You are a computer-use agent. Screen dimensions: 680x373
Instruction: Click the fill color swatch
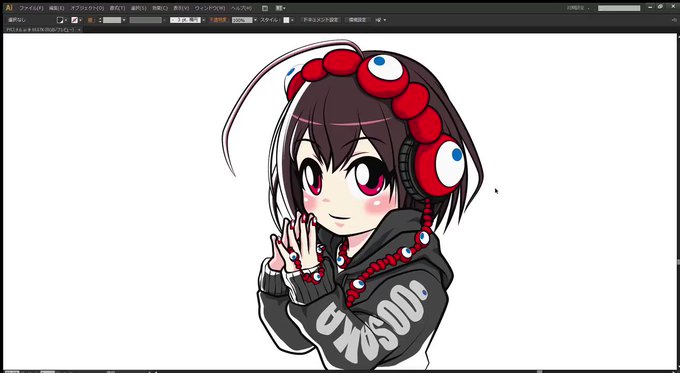60,20
